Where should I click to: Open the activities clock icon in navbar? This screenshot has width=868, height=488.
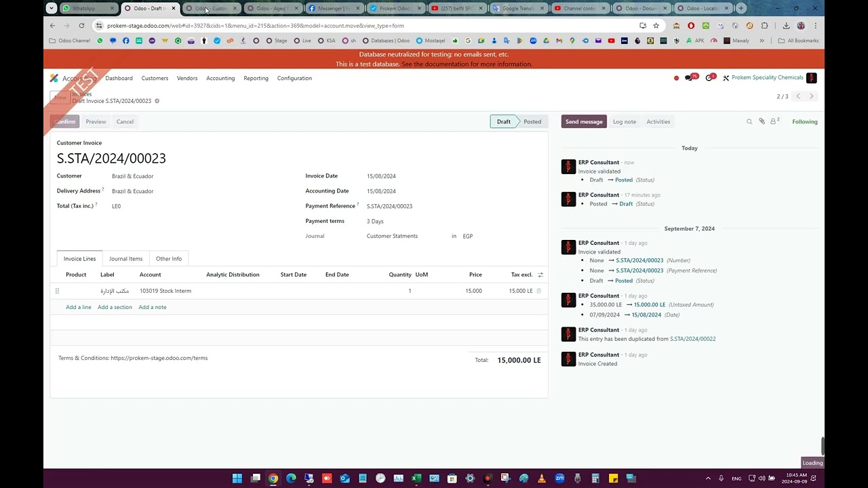coord(709,78)
